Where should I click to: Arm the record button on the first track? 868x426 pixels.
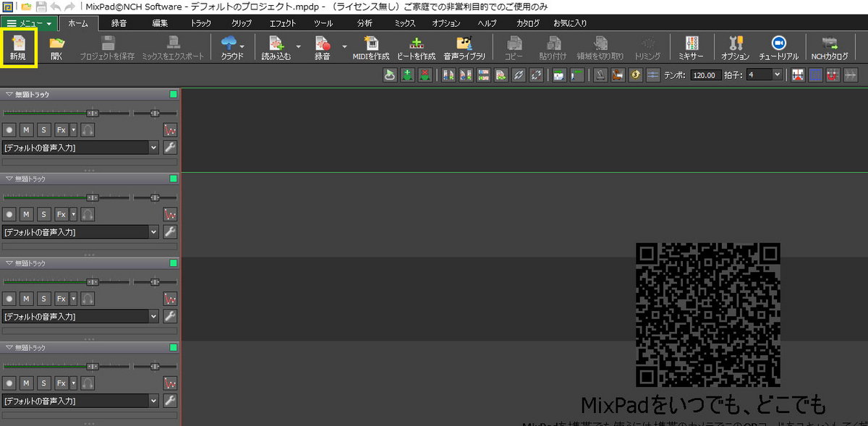9,130
